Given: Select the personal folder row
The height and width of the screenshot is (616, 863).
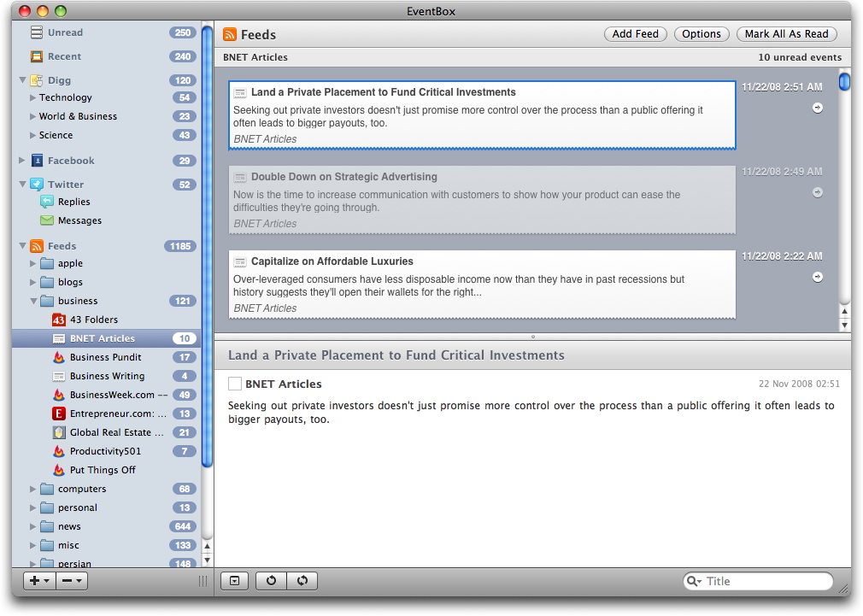Looking at the screenshot, I should pyautogui.click(x=107, y=507).
